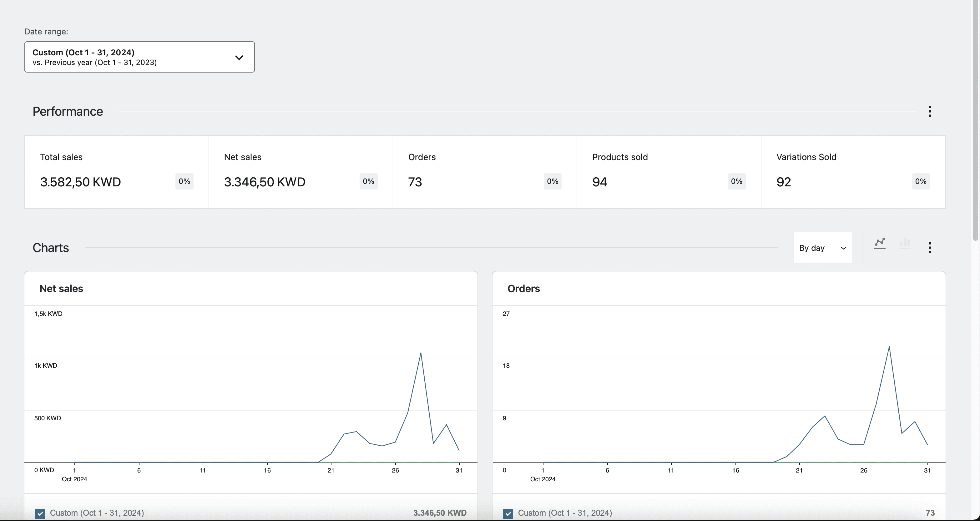980x521 pixels.
Task: Uncheck Net sales Custom Oct 2024 checkbox
Action: tap(40, 513)
